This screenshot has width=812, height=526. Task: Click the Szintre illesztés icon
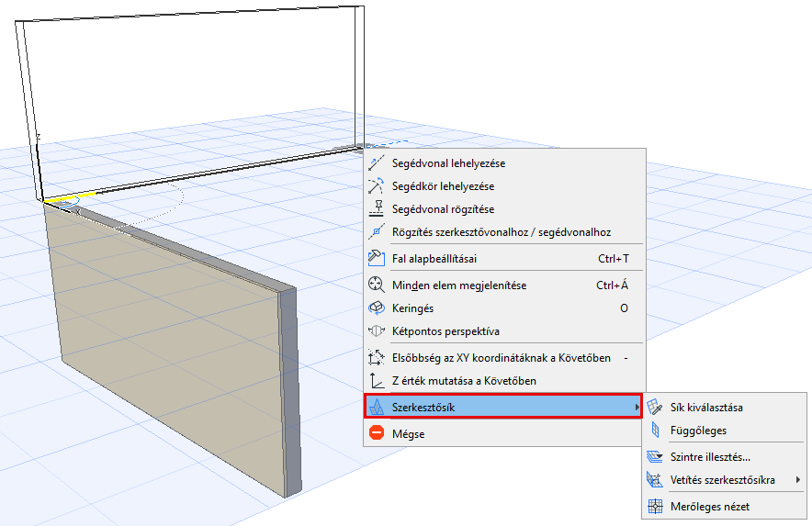[x=655, y=456]
